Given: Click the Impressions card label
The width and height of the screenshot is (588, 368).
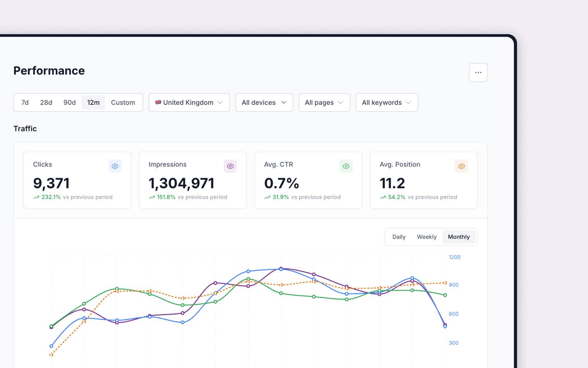Looking at the screenshot, I should (168, 165).
